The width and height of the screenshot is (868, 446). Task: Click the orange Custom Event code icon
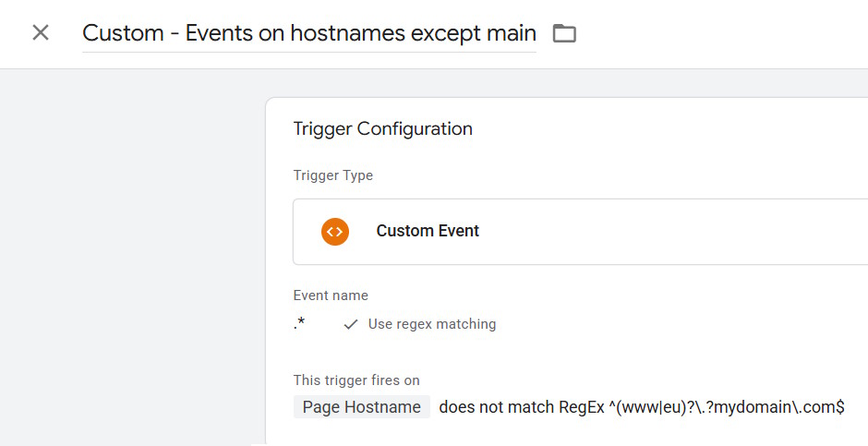tap(335, 231)
